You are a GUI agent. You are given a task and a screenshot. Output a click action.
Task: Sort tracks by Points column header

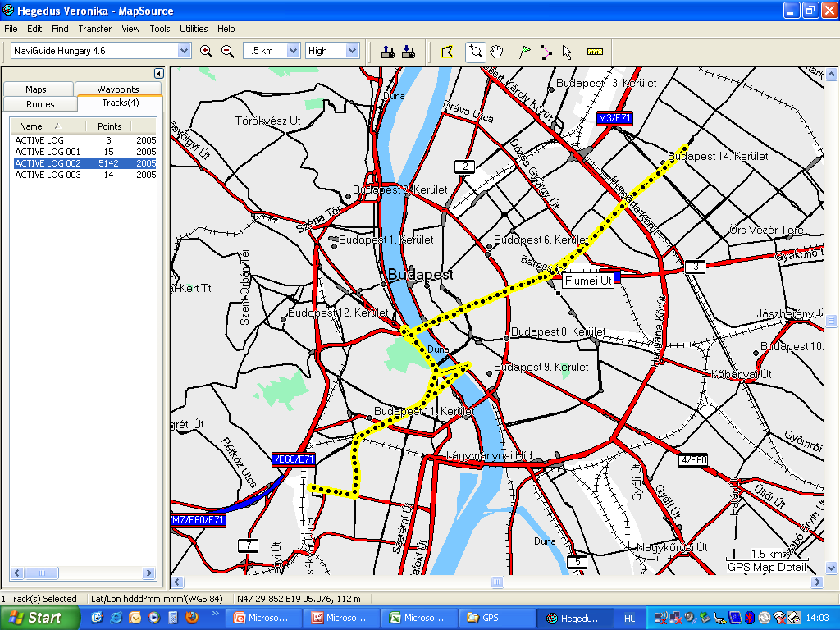click(109, 126)
